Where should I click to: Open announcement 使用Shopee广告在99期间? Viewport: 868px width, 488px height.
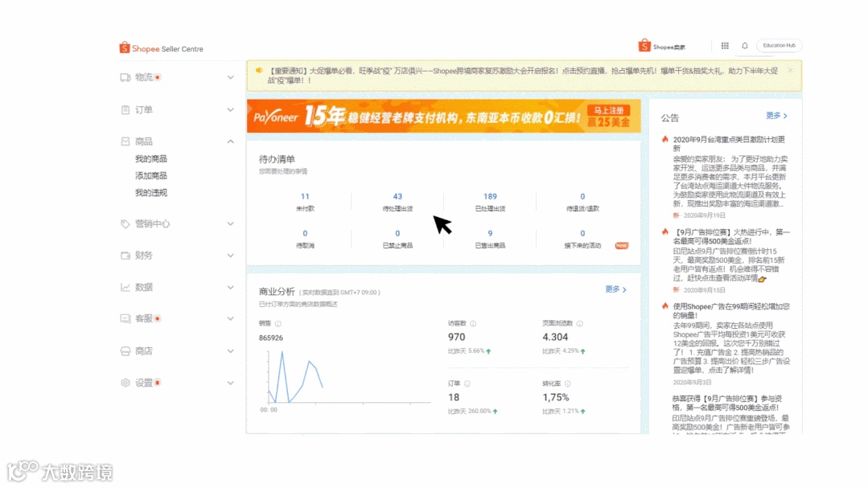[x=731, y=310]
